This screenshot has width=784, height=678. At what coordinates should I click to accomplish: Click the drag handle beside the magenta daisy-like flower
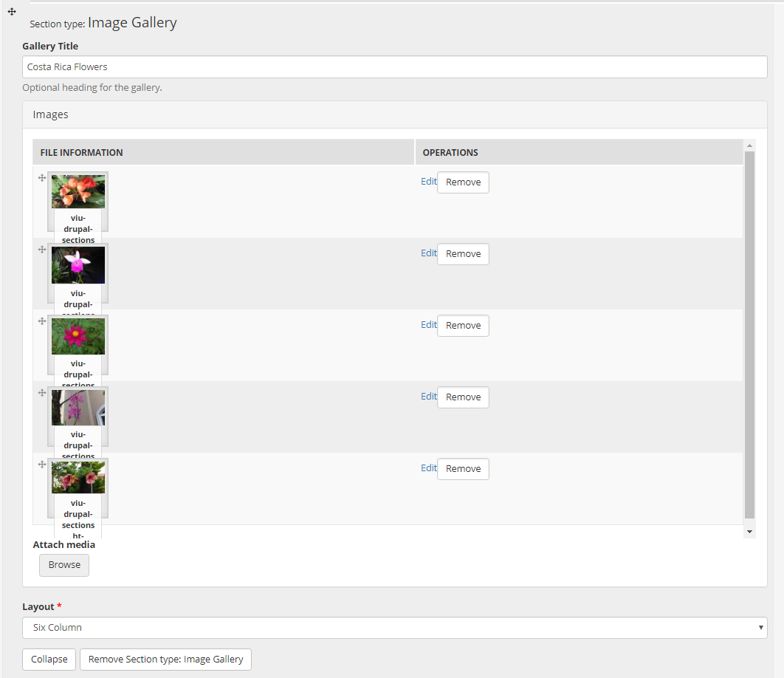tap(42, 321)
